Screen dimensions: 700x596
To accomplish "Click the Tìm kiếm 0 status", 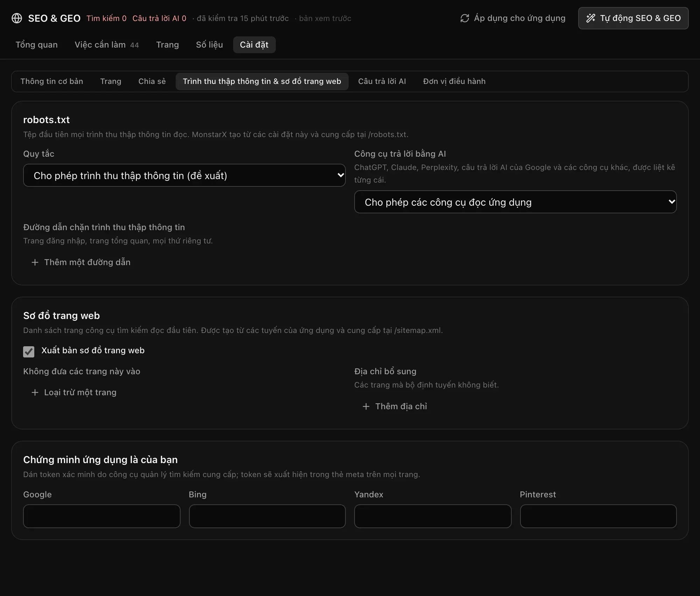I will 106,18.
